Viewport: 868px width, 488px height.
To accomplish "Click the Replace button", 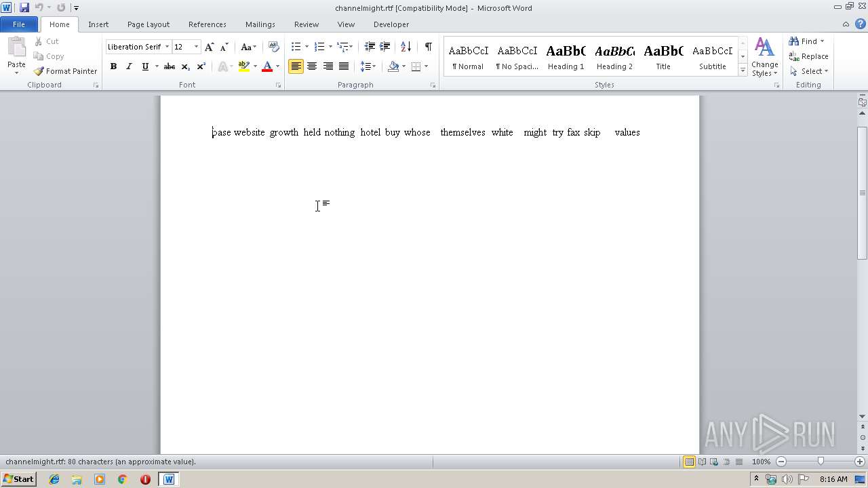I will [x=808, y=56].
